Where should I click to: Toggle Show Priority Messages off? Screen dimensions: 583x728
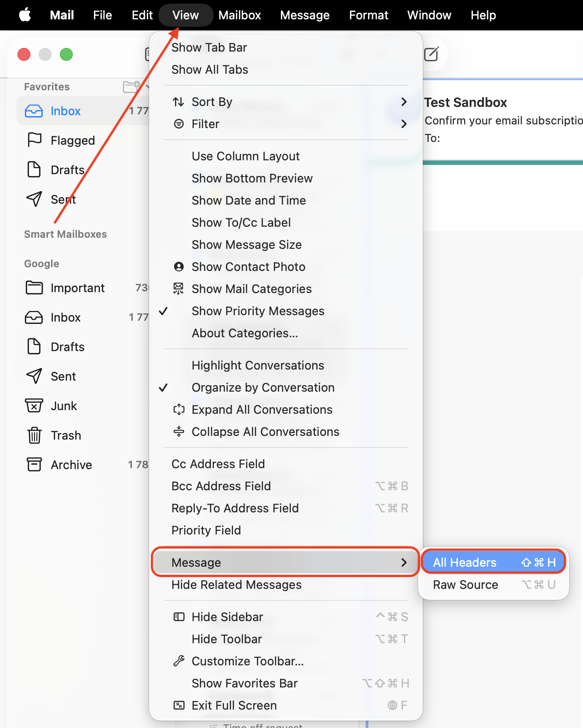tap(286, 311)
